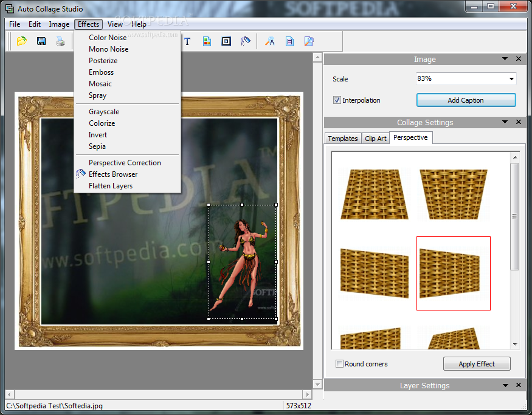Open the View menu
The image size is (532, 415).
click(115, 24)
